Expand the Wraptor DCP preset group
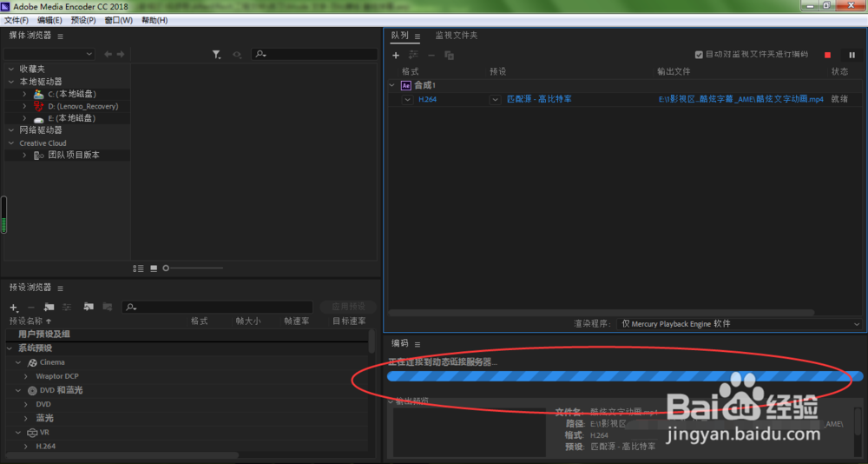Viewport: 868px width, 464px height. tap(26, 376)
